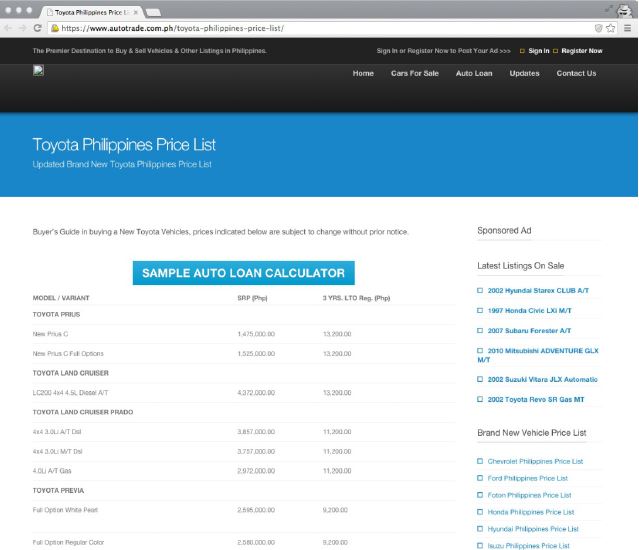Click square bullet next to Subaru Forester listing
Screen dimensions: 639x550
pos(480,330)
